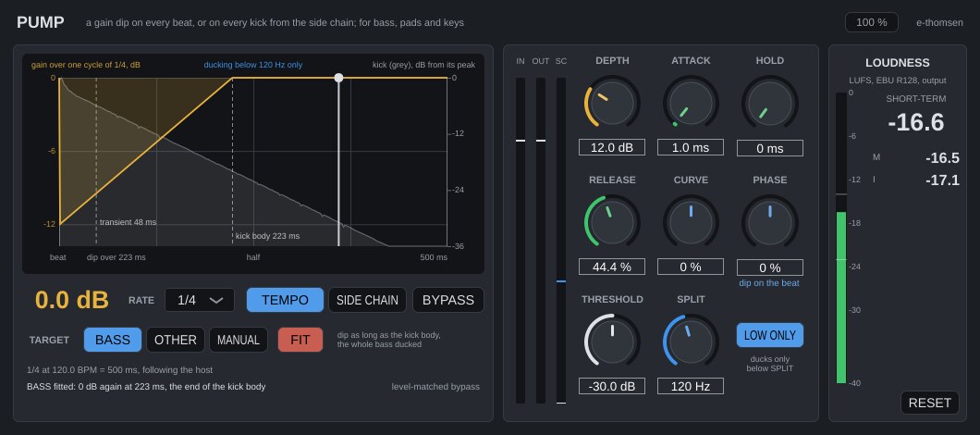The image size is (980, 435).
Task: Click the 'dip on the beat' label
Action: pos(769,283)
